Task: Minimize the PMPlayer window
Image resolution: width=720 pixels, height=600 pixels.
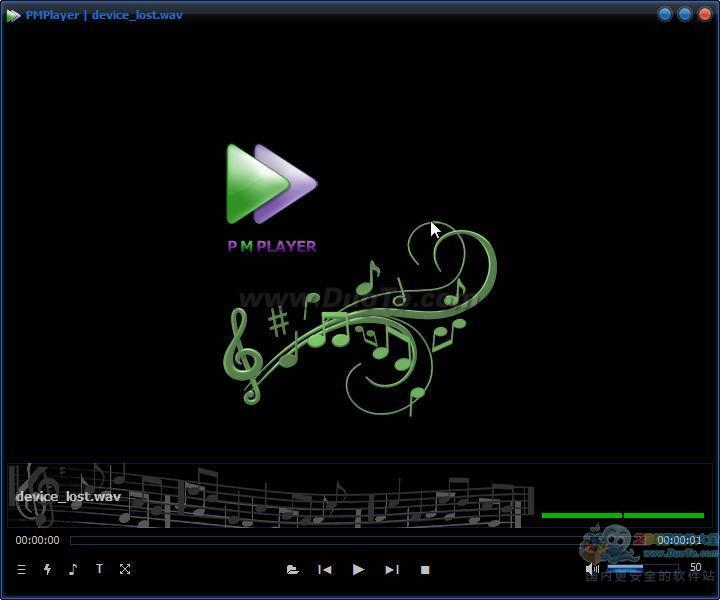Action: [665, 14]
